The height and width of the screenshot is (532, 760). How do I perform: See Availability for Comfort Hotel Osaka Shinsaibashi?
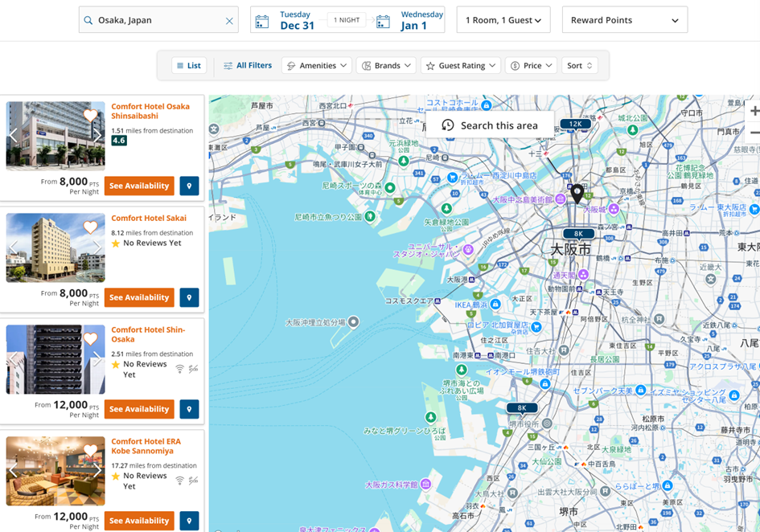139,186
